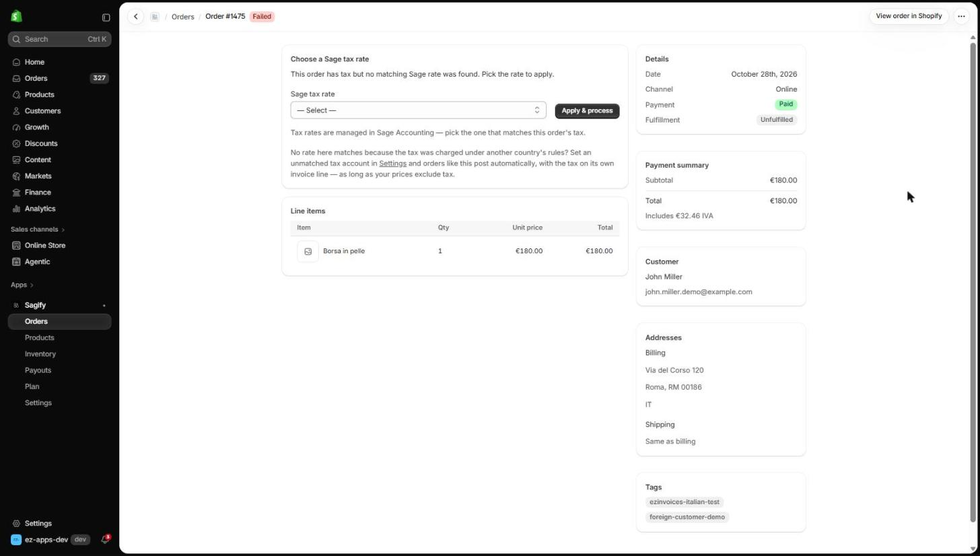
Task: Open the three-dot more actions menu
Action: pos(961,16)
